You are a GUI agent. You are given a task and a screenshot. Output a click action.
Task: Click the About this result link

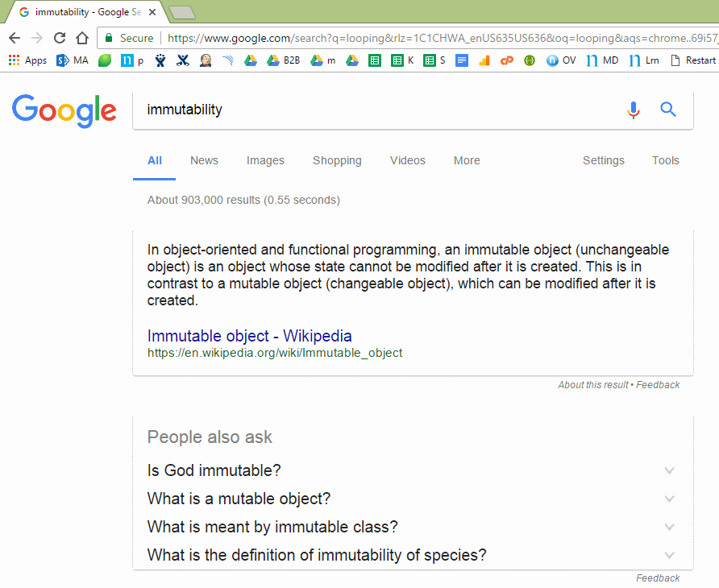tap(592, 385)
